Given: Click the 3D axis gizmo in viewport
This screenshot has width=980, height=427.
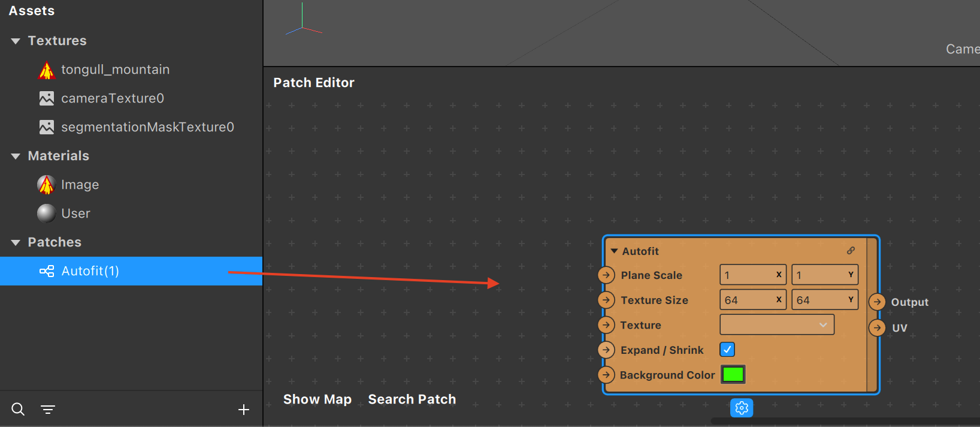Looking at the screenshot, I should pos(304,19).
